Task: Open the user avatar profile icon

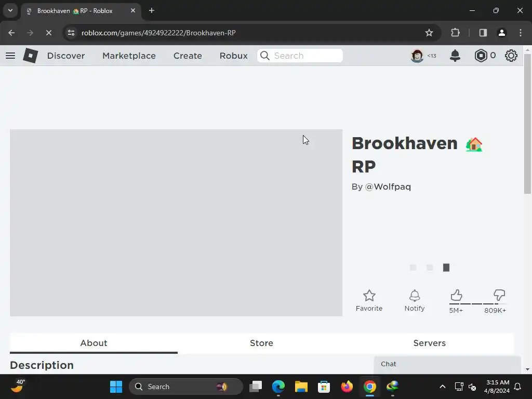Action: point(417,56)
